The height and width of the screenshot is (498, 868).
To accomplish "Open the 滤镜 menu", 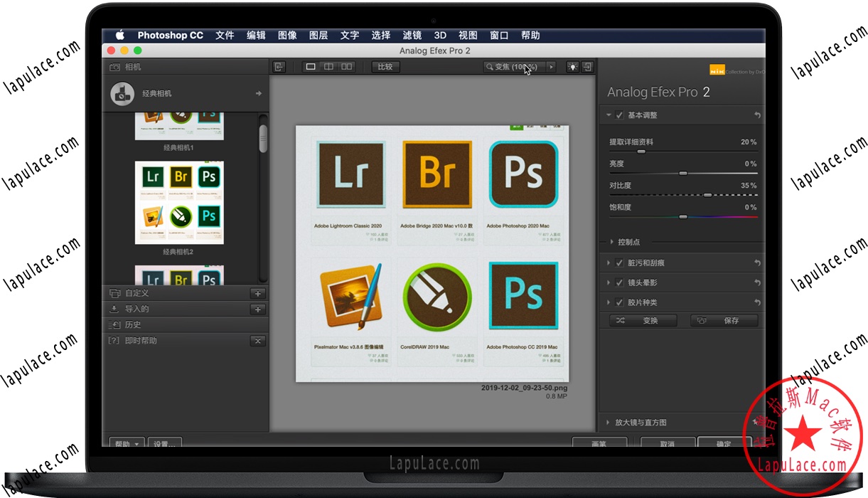I will click(x=412, y=35).
